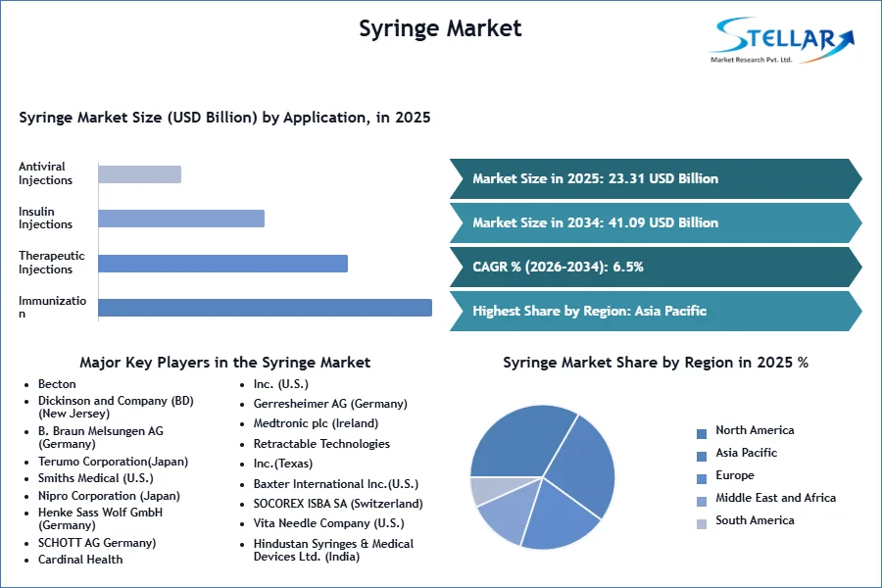Select the Asia Pacific legend swatch
The height and width of the screenshot is (588, 882).
point(702,457)
